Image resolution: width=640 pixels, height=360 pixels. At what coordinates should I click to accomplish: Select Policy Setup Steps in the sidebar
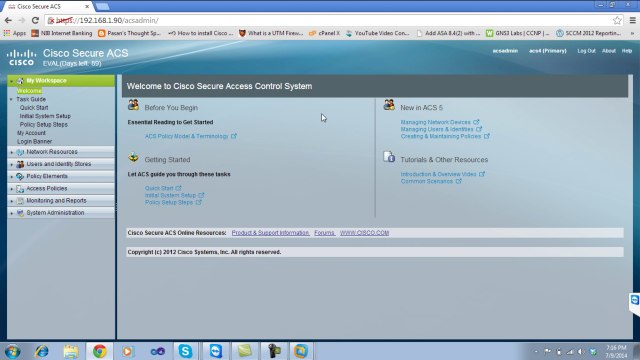44,125
